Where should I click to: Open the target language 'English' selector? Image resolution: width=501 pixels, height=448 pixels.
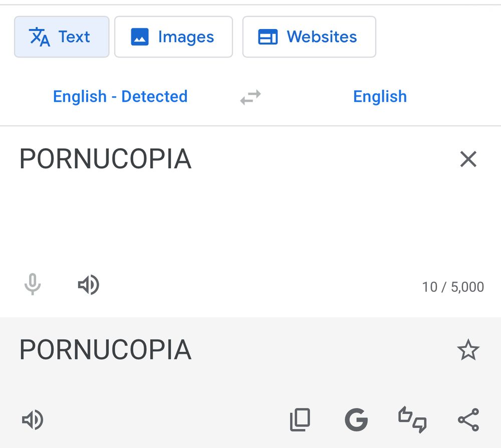(x=380, y=96)
